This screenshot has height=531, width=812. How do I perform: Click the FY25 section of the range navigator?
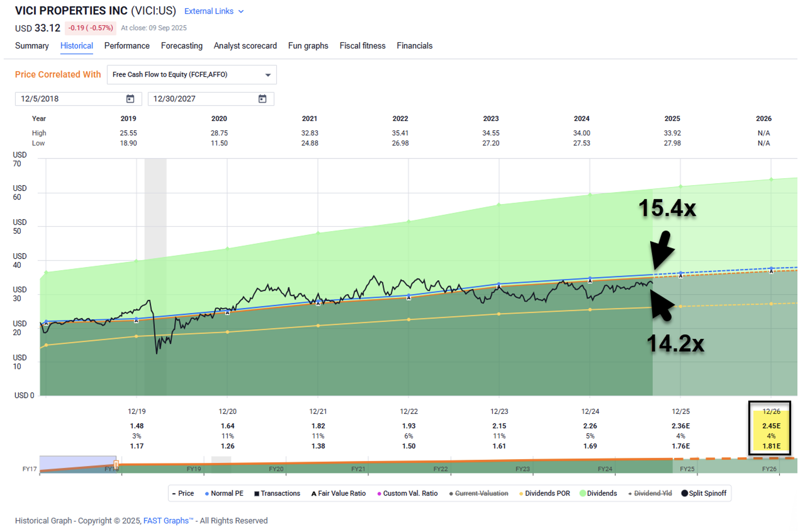687,470
